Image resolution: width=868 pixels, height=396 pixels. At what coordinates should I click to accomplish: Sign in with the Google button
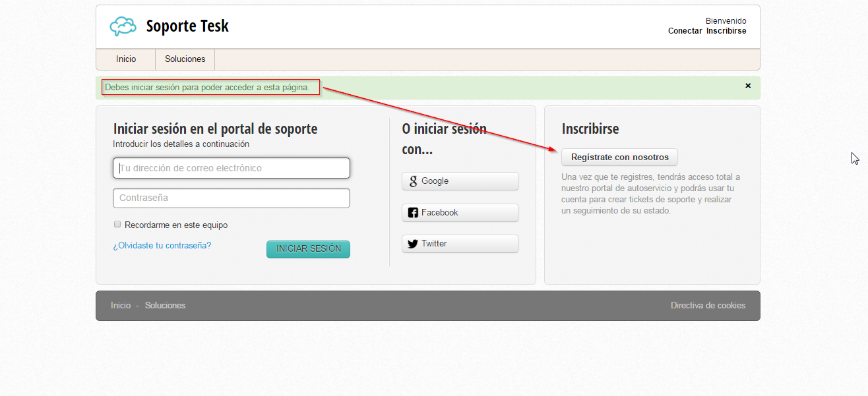click(460, 181)
